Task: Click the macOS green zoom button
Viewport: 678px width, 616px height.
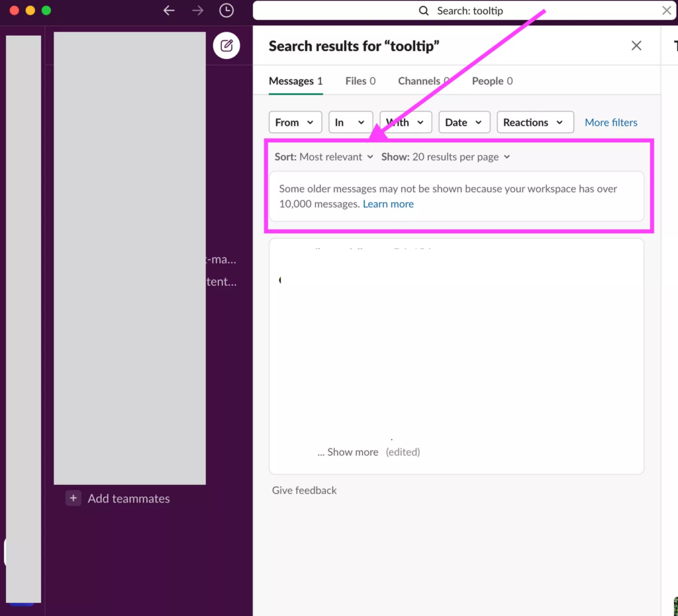Action: click(46, 11)
